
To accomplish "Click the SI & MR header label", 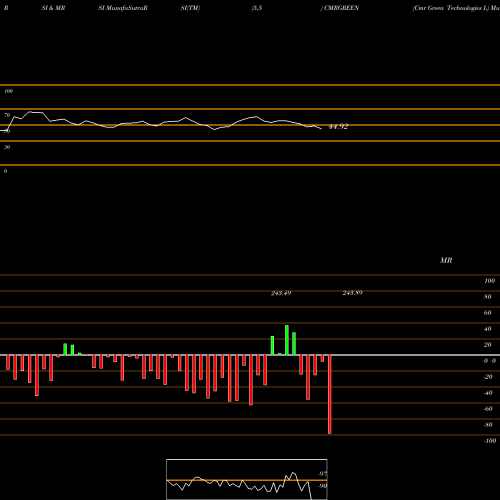I will 53,8.
